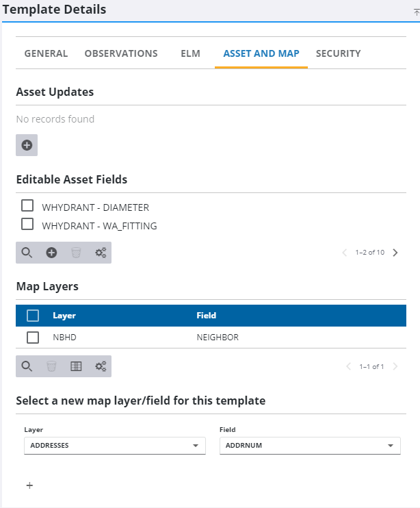420x508 pixels.
Task: Open the Layer dropdown showing ADDRESSES
Action: (x=114, y=446)
